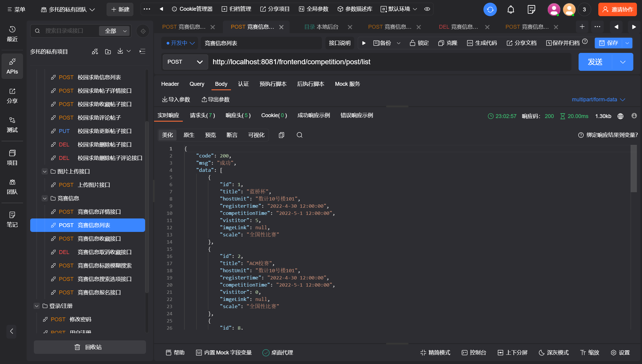The image size is (642, 364).
Task: Open the Notes sidebar icon
Action: (12, 219)
